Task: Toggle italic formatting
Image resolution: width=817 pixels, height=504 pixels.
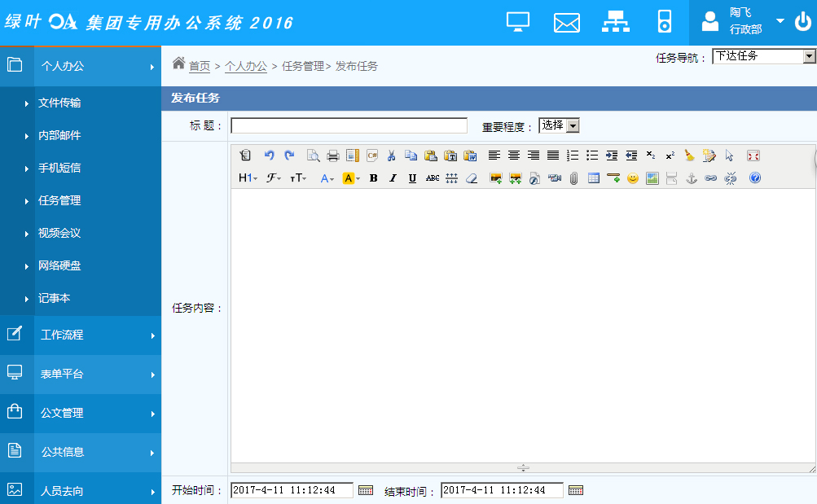Action: tap(393, 178)
